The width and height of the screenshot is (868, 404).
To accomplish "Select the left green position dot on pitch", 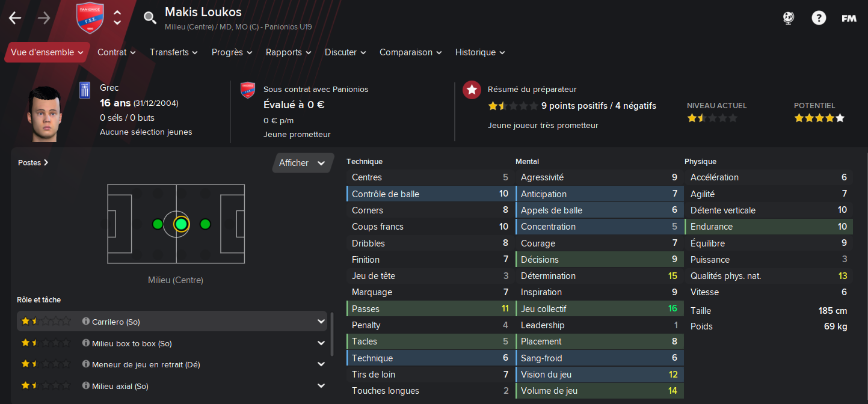I will pos(158,224).
